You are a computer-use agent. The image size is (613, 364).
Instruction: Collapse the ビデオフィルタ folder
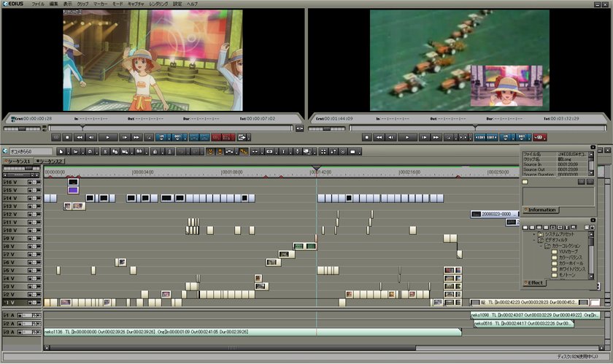(x=534, y=240)
